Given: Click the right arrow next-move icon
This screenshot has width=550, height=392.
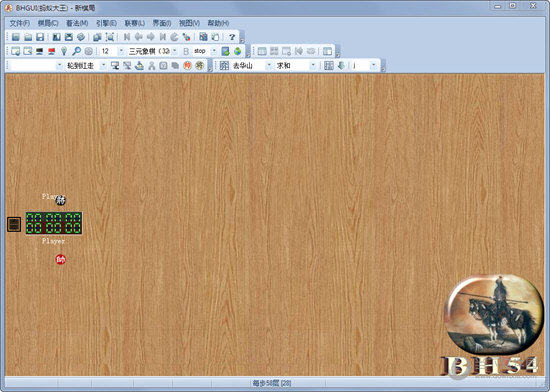Looking at the screenshot, I should (x=151, y=37).
